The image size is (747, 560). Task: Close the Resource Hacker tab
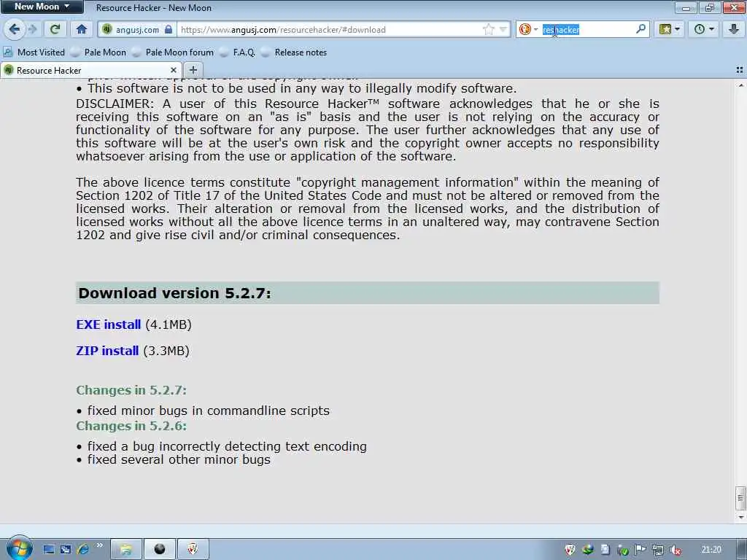coord(174,70)
